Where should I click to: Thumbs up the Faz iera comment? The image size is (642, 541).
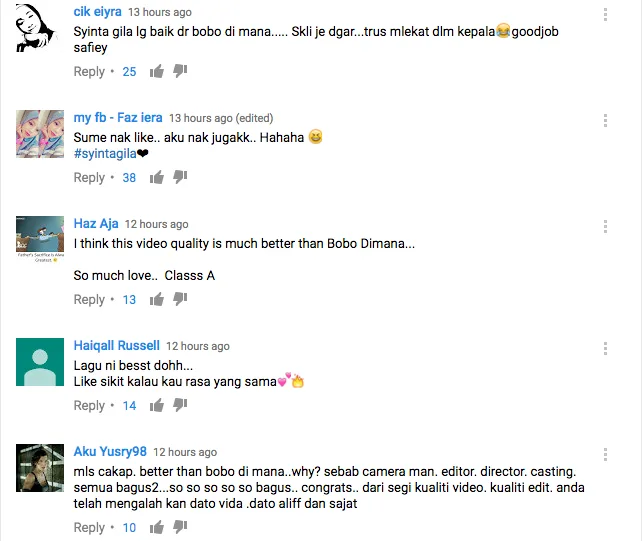click(x=157, y=177)
